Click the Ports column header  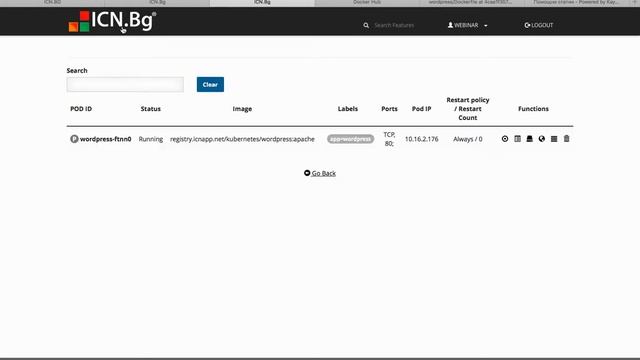389,109
